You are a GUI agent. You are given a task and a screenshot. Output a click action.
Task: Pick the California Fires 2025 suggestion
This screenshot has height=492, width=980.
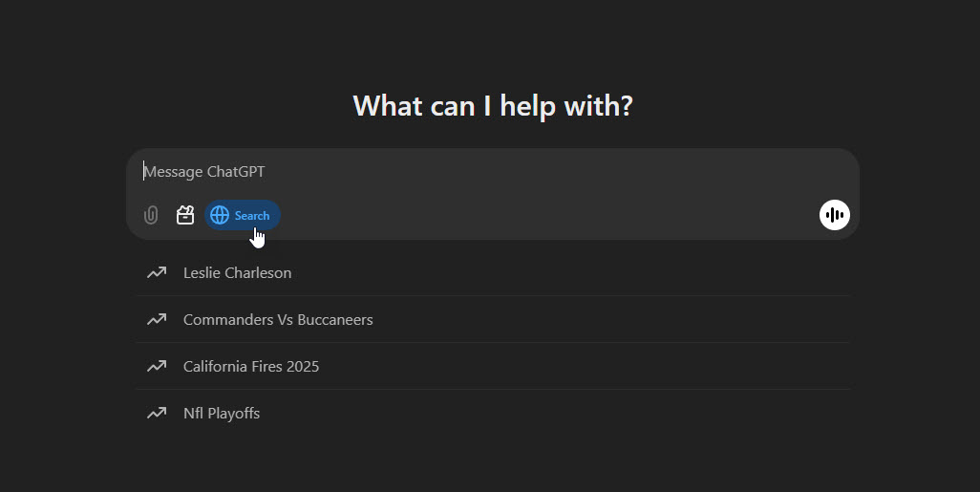[493, 366]
